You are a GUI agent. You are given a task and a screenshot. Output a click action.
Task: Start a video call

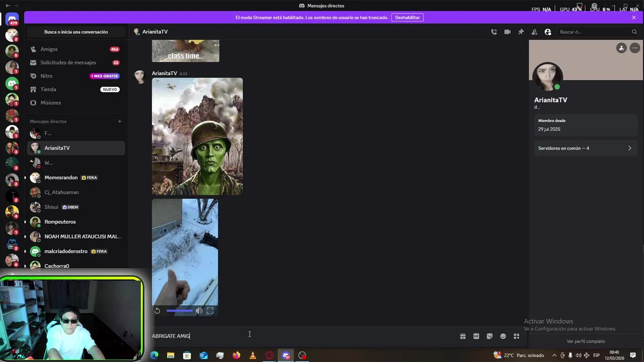pyautogui.click(x=507, y=32)
